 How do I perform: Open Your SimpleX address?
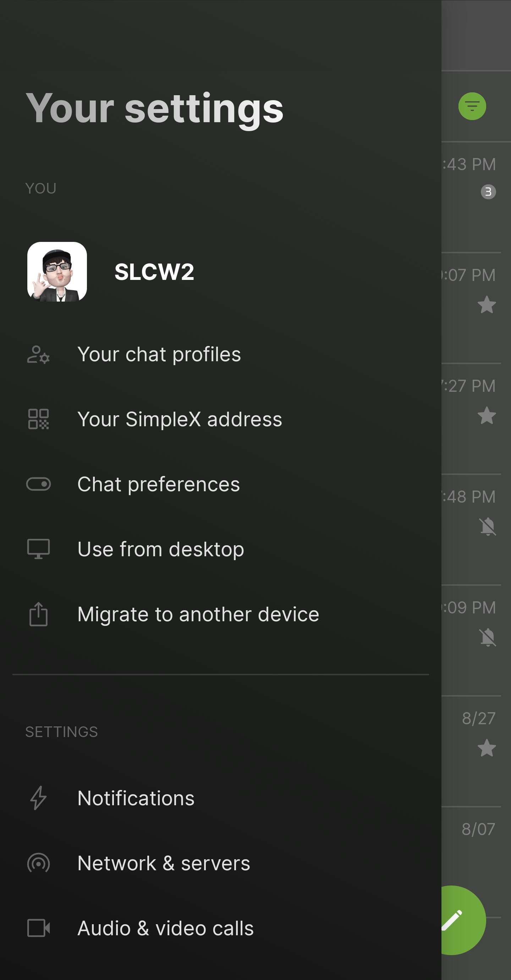[x=180, y=419]
